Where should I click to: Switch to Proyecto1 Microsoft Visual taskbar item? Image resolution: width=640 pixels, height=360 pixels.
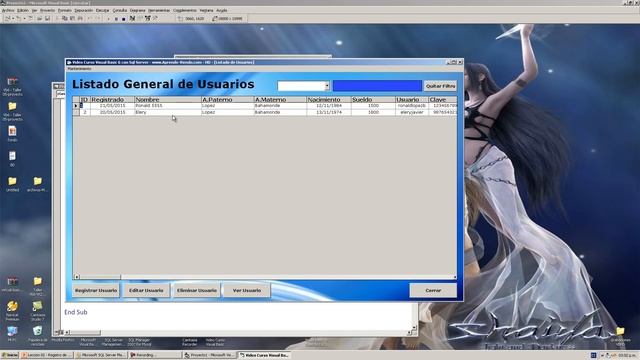point(209,355)
